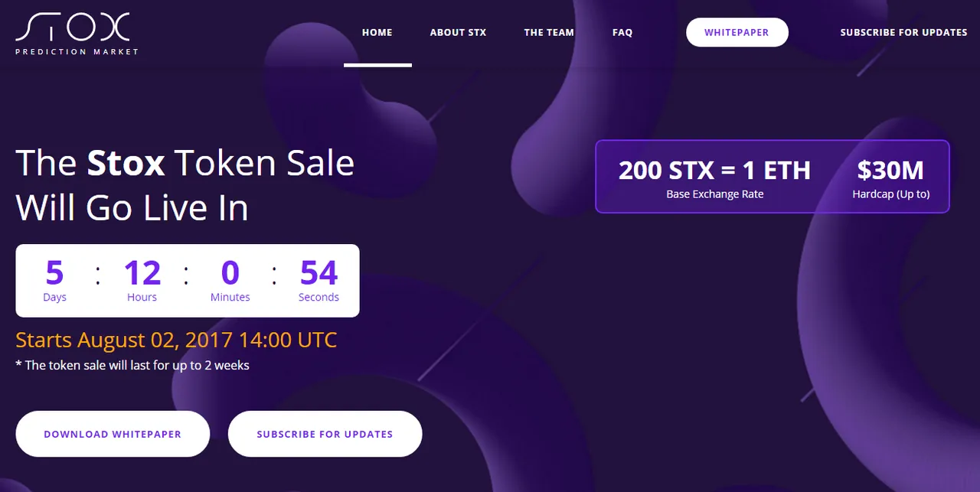Click the $30M hardcap figure
This screenshot has width=980, height=492.
890,170
